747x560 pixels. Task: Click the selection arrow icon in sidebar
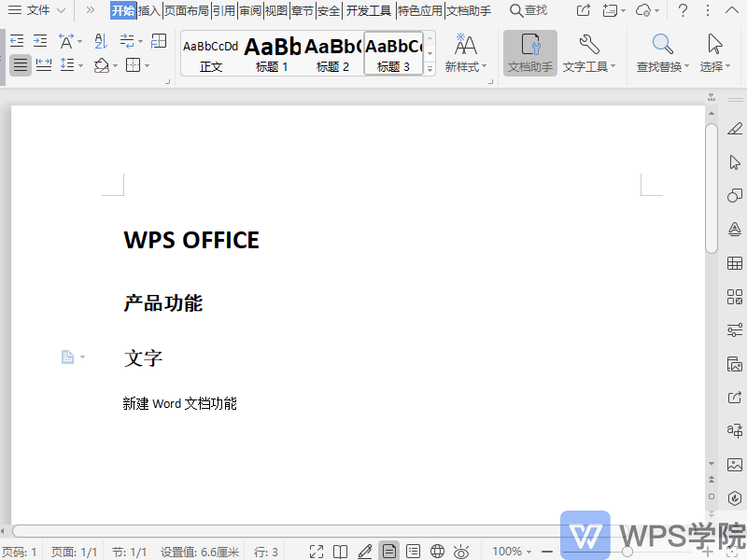[x=735, y=161]
